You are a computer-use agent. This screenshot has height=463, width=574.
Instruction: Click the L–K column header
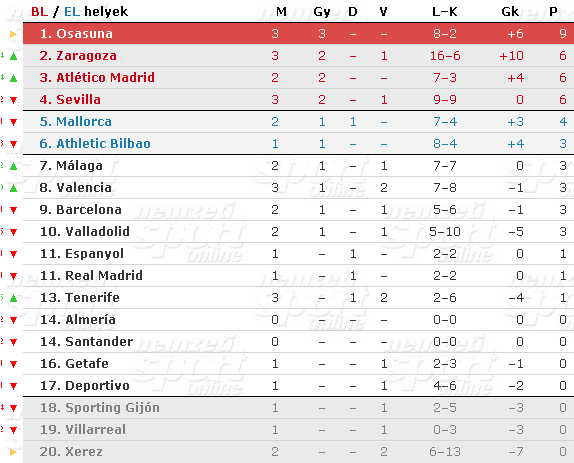coord(445,12)
